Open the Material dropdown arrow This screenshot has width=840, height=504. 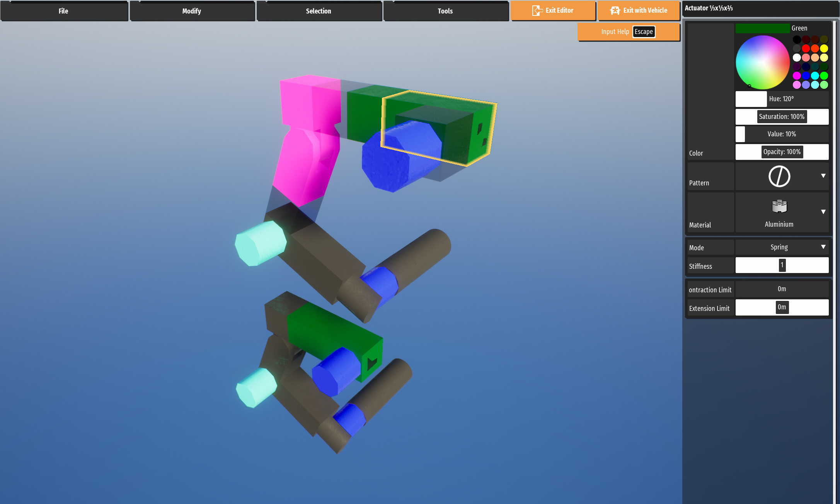point(823,212)
